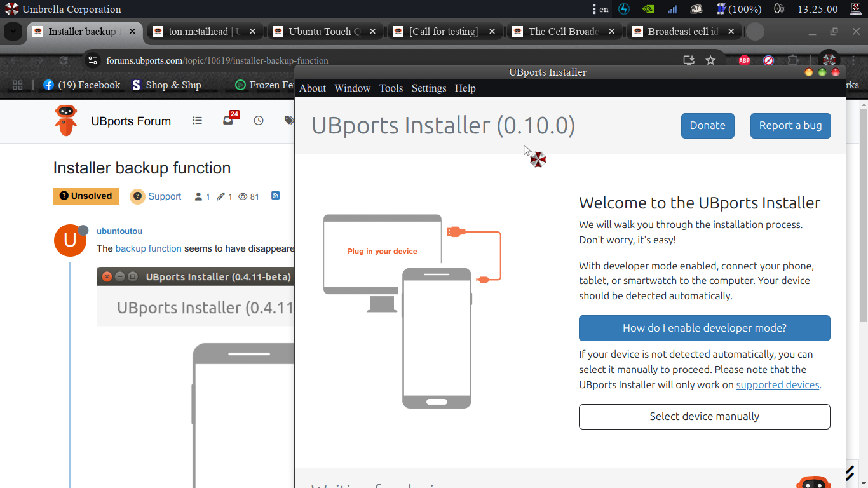
Task: Open the Help menu in UBports Installer
Action: 465,88
